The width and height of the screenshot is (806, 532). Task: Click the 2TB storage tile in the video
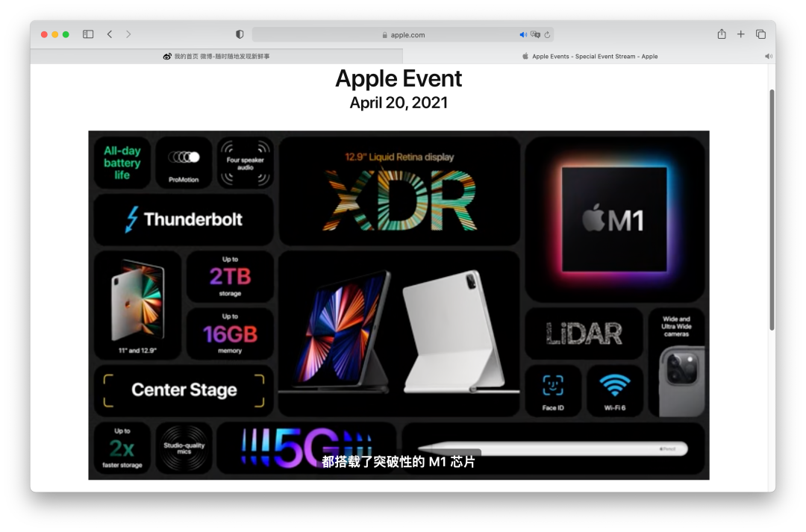pos(230,277)
